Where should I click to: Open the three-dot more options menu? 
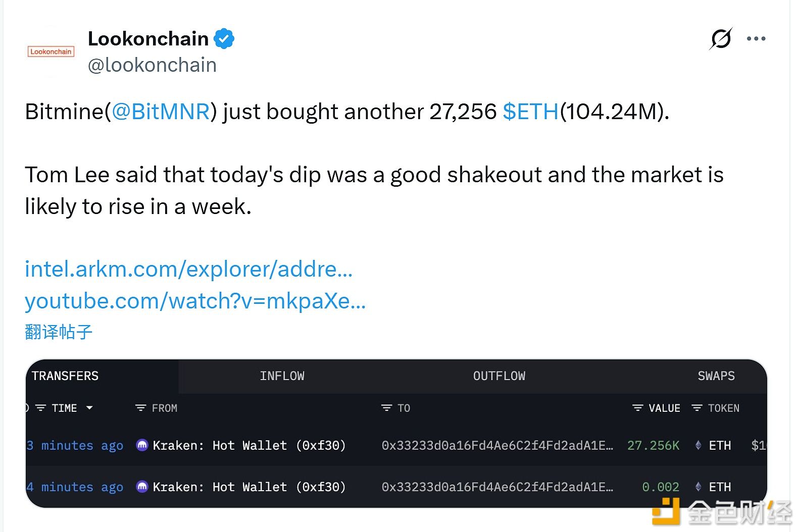click(x=756, y=38)
